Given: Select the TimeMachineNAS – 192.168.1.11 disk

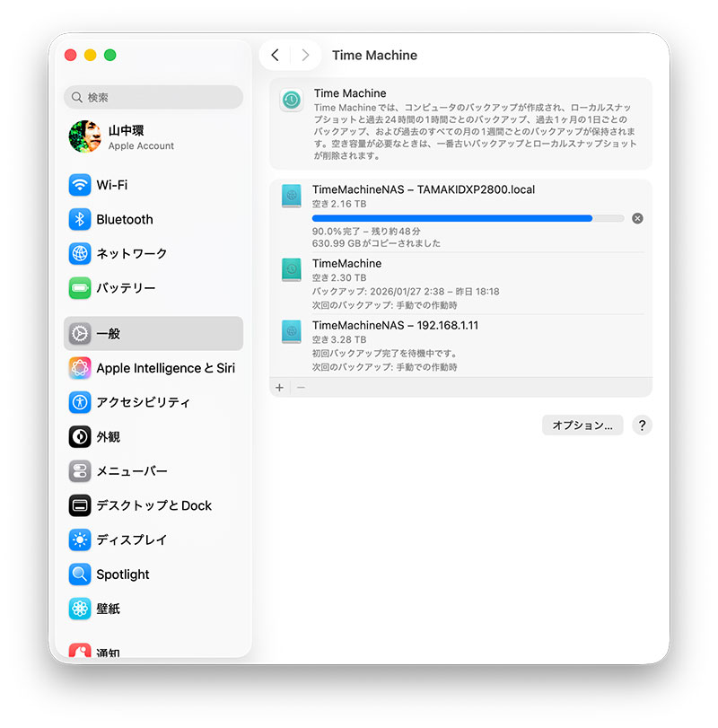Looking at the screenshot, I should point(460,346).
